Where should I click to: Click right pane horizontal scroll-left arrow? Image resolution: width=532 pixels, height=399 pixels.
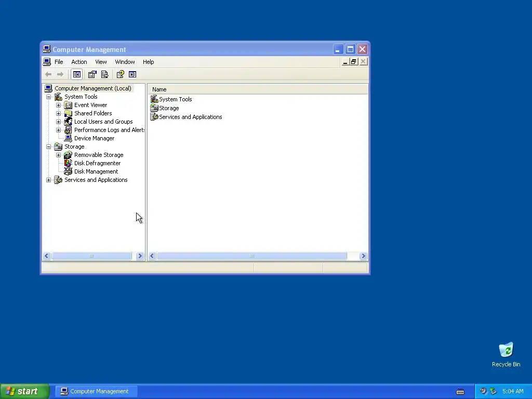click(x=152, y=256)
